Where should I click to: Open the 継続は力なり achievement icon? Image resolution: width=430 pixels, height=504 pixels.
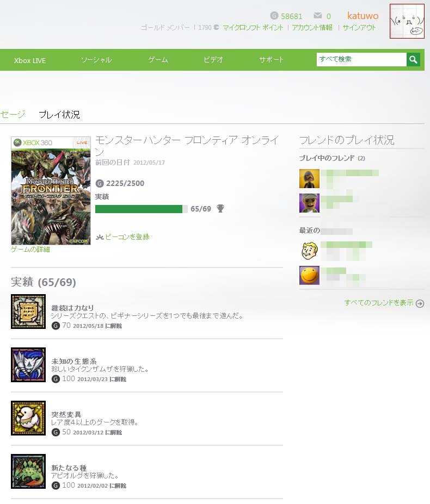point(28,312)
